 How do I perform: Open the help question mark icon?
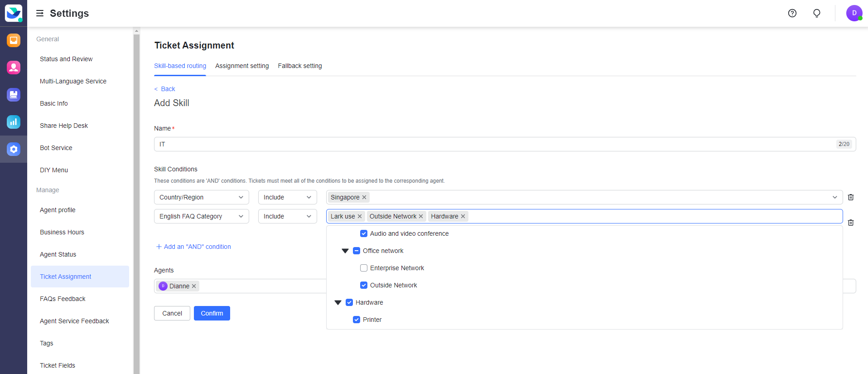792,13
